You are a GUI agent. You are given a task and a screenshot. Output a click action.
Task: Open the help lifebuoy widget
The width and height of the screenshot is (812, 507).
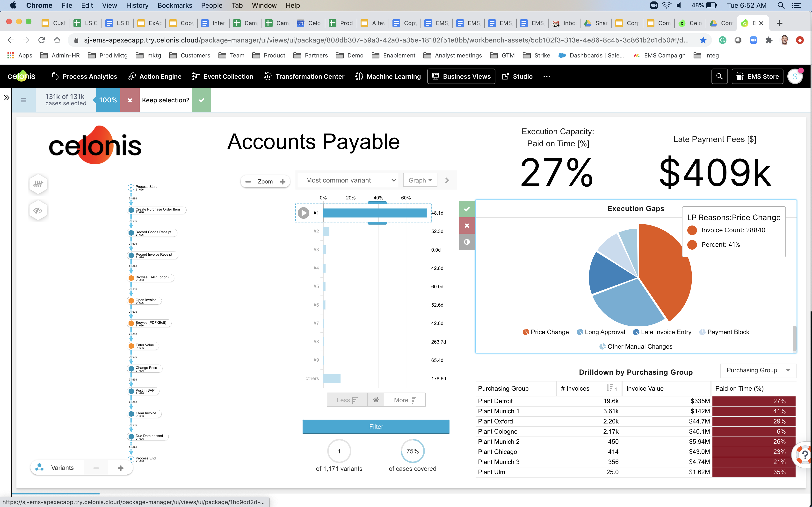[x=805, y=455]
